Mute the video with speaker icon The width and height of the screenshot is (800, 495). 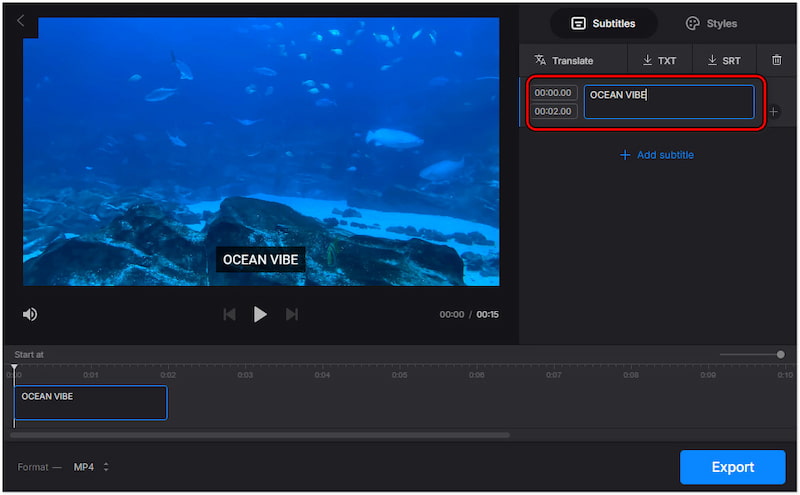point(30,314)
